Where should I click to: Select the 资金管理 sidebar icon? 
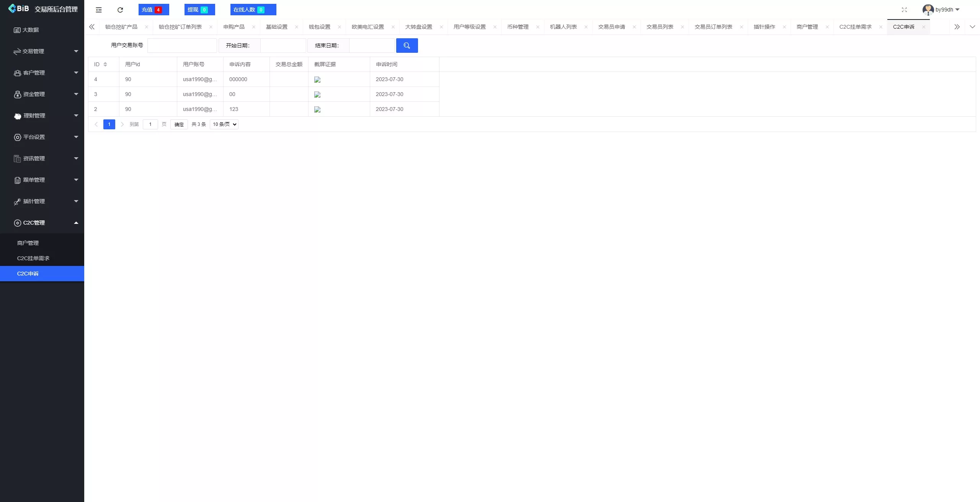tap(17, 94)
